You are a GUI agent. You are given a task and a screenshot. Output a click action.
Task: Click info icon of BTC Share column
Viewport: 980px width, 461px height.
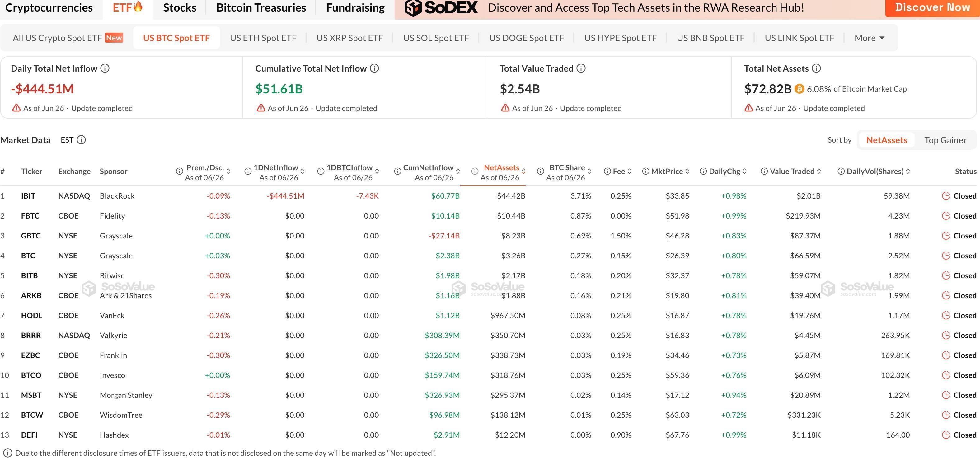(x=540, y=172)
